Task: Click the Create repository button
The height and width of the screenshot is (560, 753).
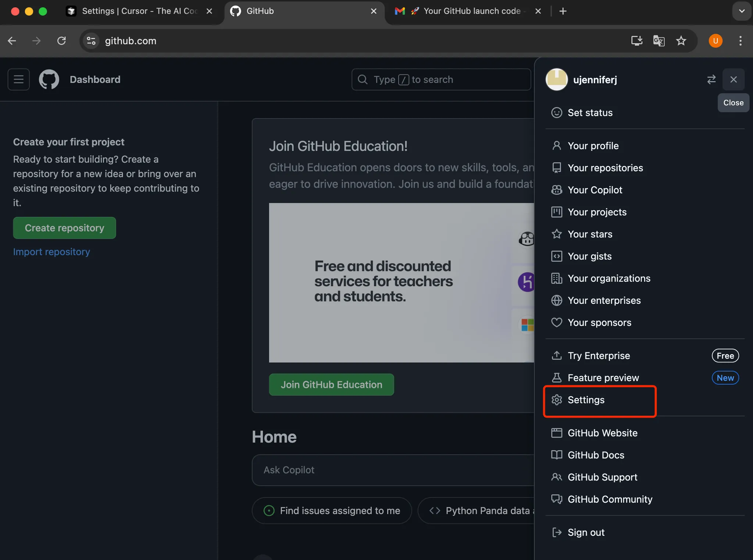Action: tap(64, 228)
